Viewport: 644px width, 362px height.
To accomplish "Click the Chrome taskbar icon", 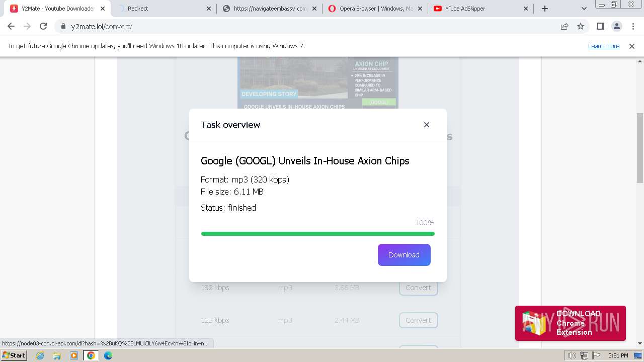I will pos(91,355).
